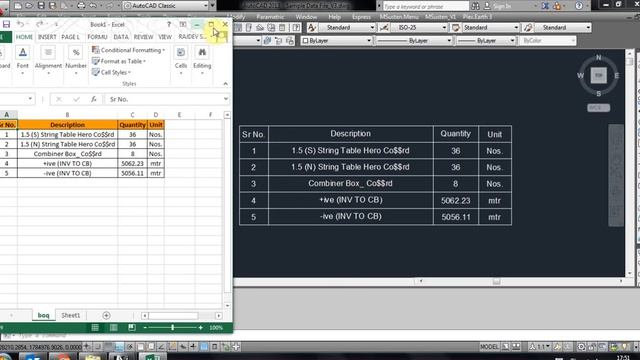Open Cell Styles gallery
The image size is (640, 360).
pos(111,72)
